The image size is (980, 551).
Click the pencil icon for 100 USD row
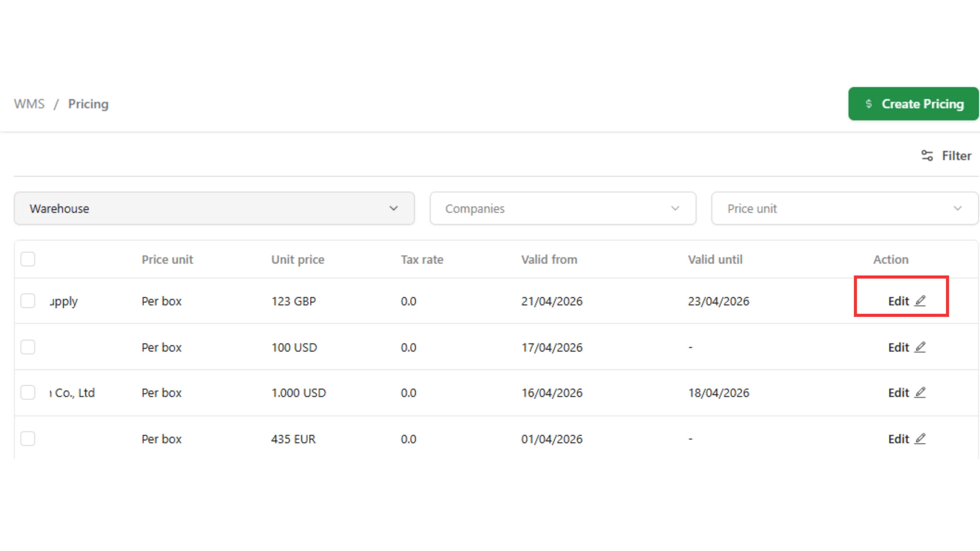pos(920,347)
